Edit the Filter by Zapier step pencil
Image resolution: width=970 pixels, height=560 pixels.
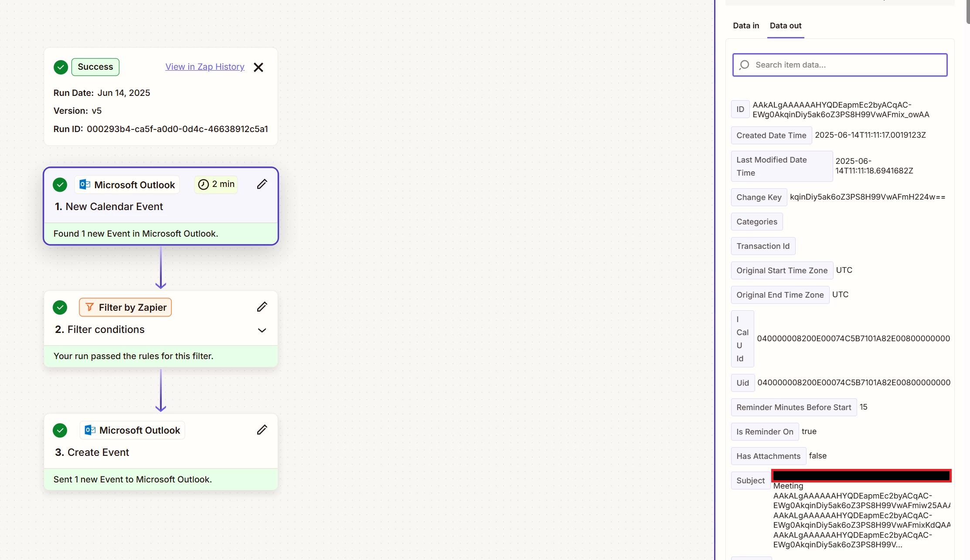point(262,307)
